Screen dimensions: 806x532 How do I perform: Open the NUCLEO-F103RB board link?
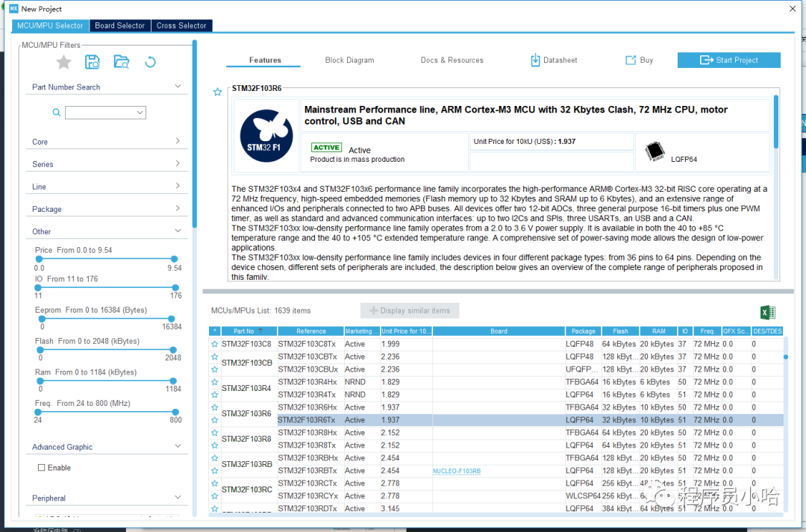[x=457, y=471]
